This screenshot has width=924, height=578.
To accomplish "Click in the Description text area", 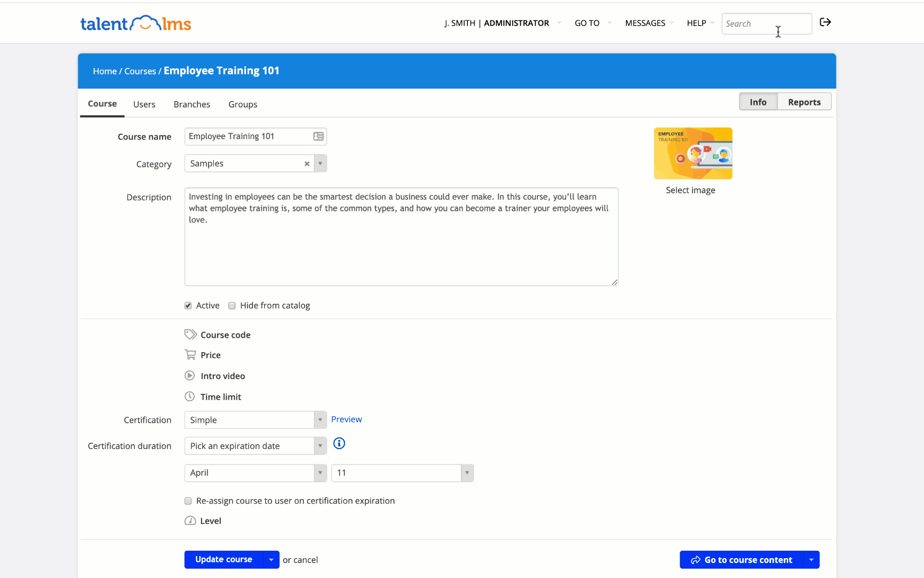I will 402,237.
